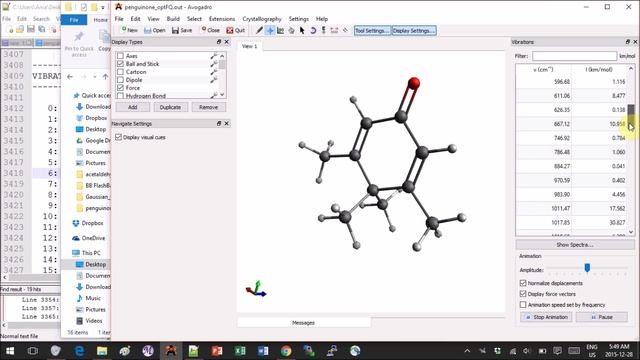This screenshot has height=360, width=640.
Task: Open Chrome from the taskbar
Action: pyautogui.click(x=286, y=351)
